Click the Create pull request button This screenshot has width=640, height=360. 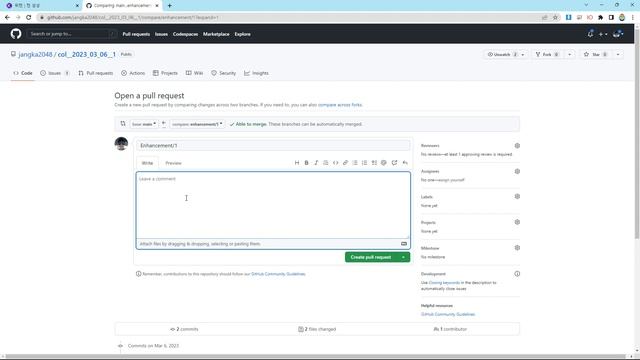[x=371, y=257]
